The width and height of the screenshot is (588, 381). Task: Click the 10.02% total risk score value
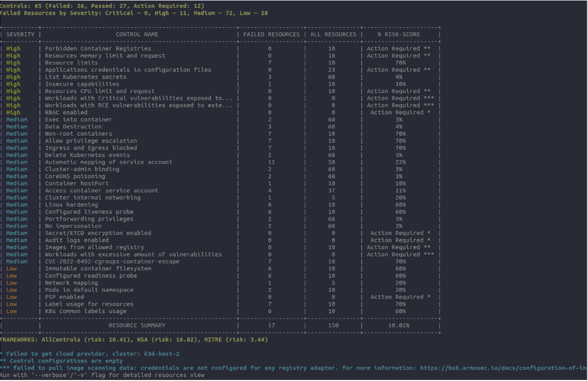[x=398, y=325]
